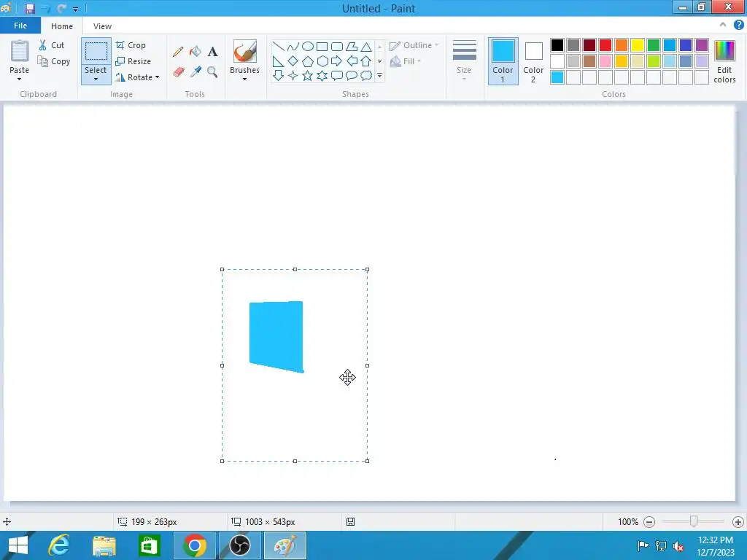Minimize the ribbon with chevron

[723, 25]
